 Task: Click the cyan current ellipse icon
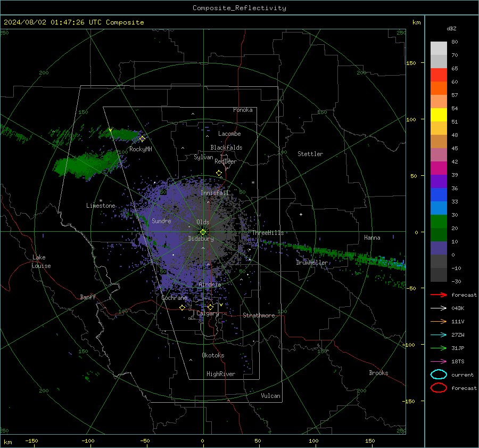click(x=439, y=374)
